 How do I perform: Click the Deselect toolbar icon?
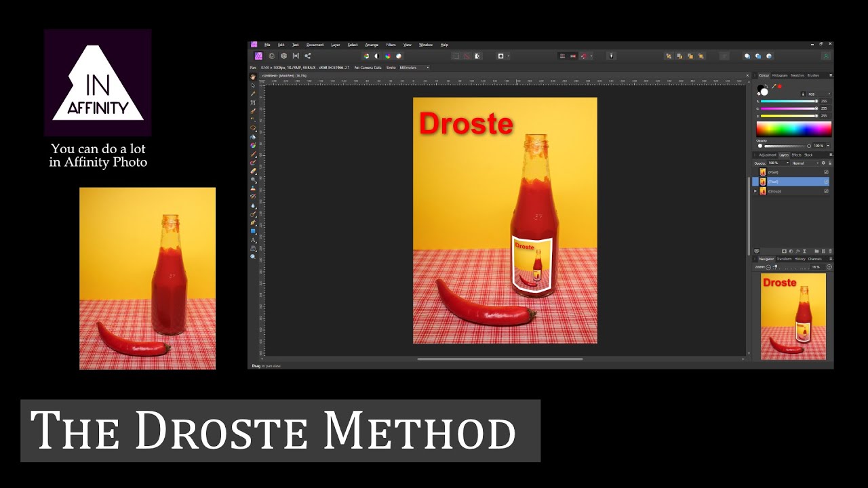click(467, 56)
